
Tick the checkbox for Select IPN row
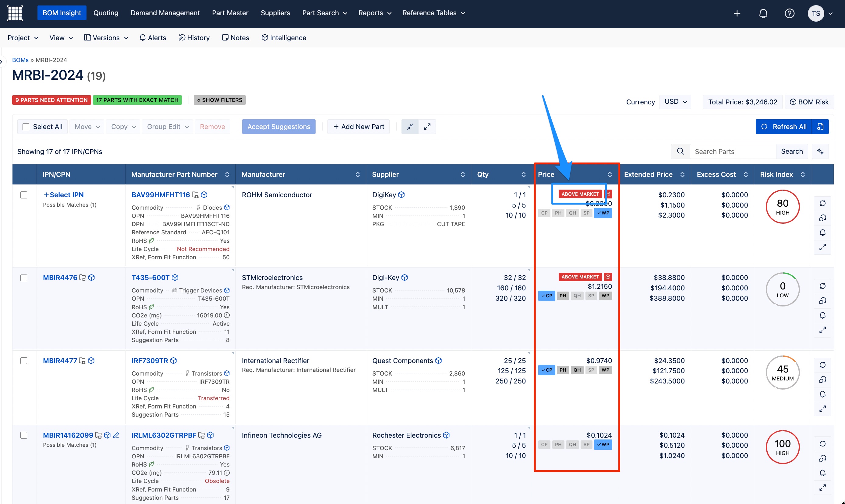pyautogui.click(x=24, y=195)
